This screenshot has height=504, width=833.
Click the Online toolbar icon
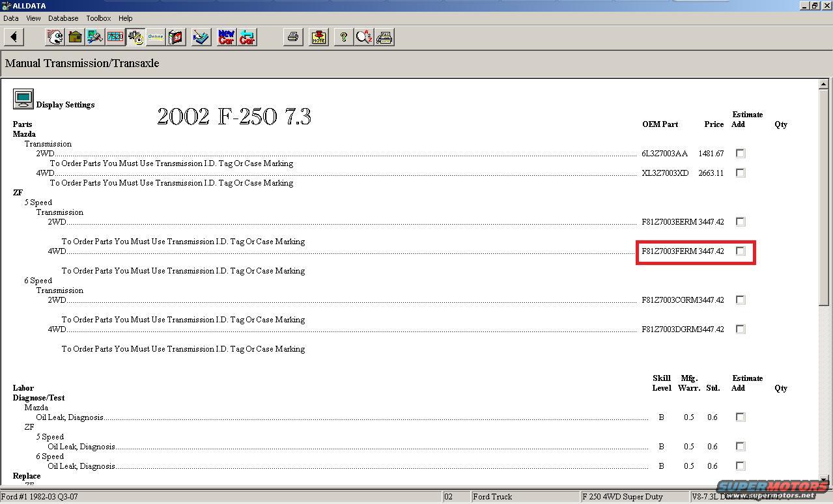pyautogui.click(x=156, y=37)
